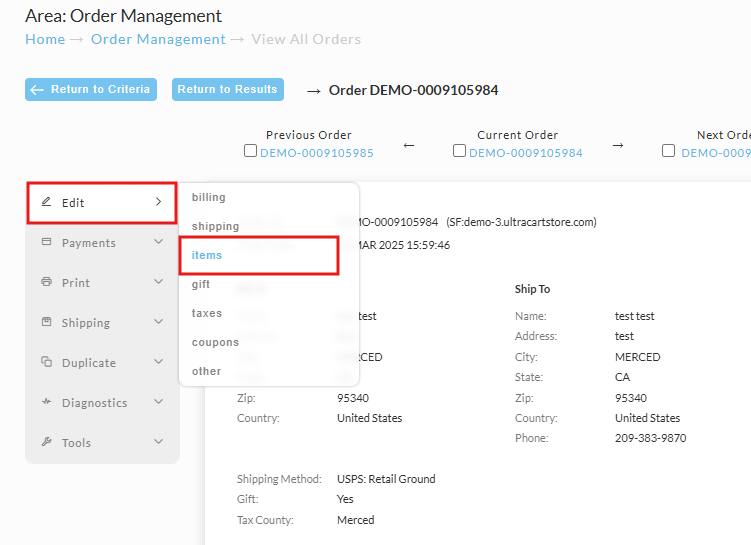Click the Tools wrench icon
The height and width of the screenshot is (545, 751).
pos(46,442)
